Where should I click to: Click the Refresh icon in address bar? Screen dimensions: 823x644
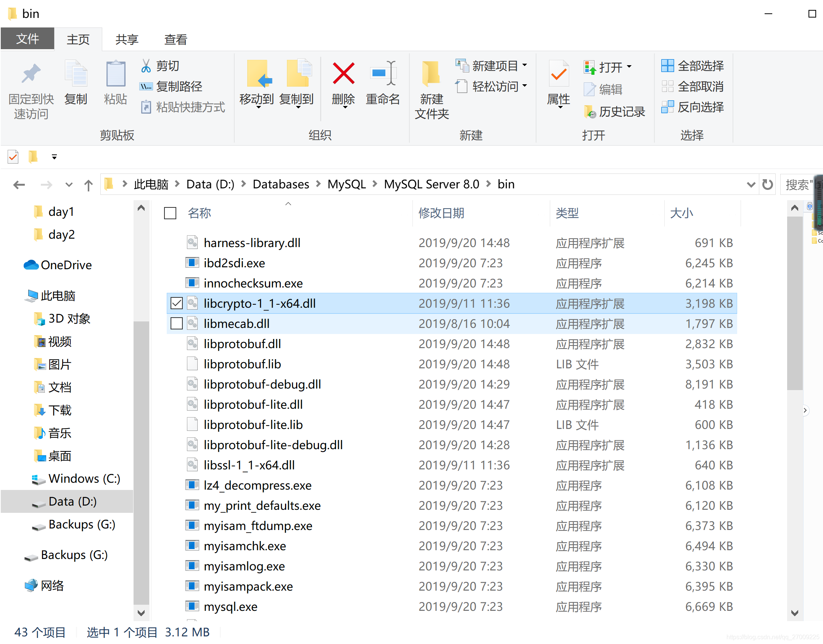click(767, 185)
